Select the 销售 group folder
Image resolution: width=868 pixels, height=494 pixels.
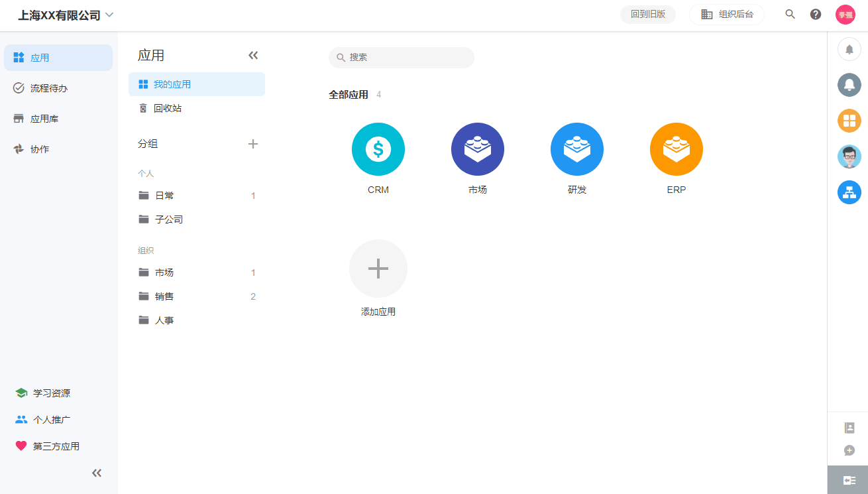pyautogui.click(x=164, y=296)
